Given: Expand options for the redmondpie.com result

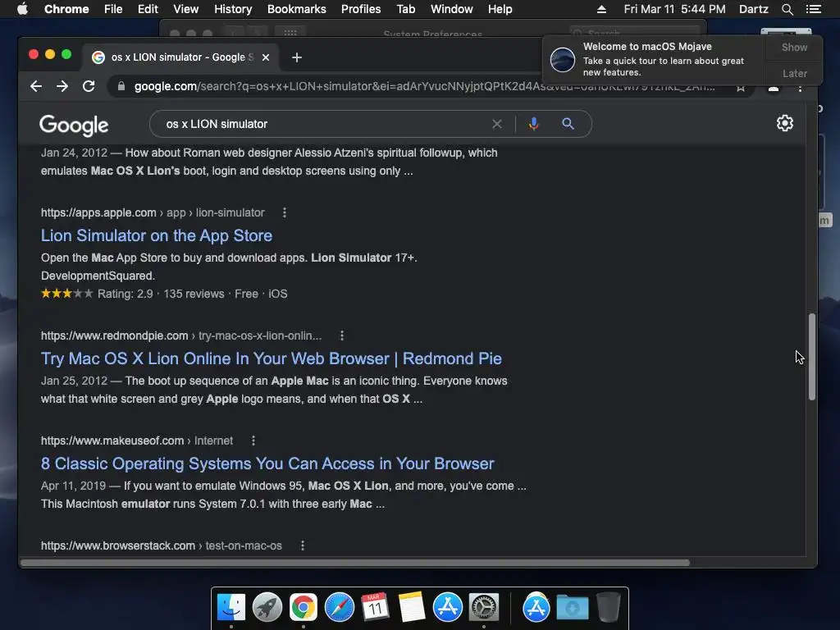Looking at the screenshot, I should tap(342, 336).
